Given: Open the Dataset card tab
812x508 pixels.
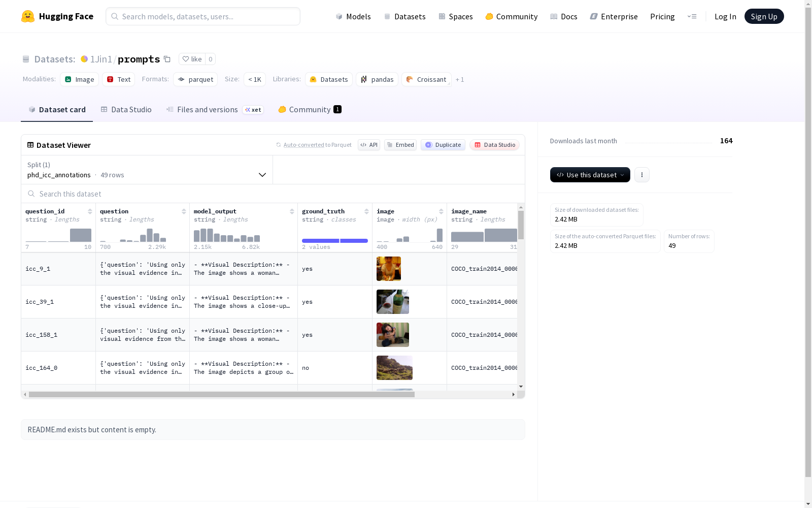Looking at the screenshot, I should tap(57, 110).
